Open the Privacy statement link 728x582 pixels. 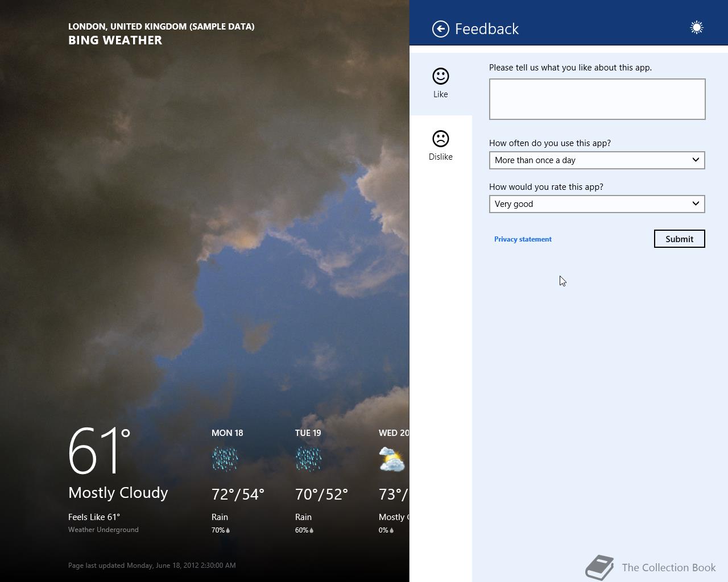523,239
